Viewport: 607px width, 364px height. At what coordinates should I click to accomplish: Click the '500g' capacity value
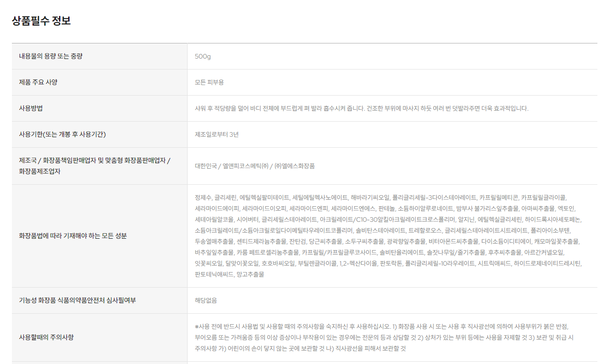(203, 56)
